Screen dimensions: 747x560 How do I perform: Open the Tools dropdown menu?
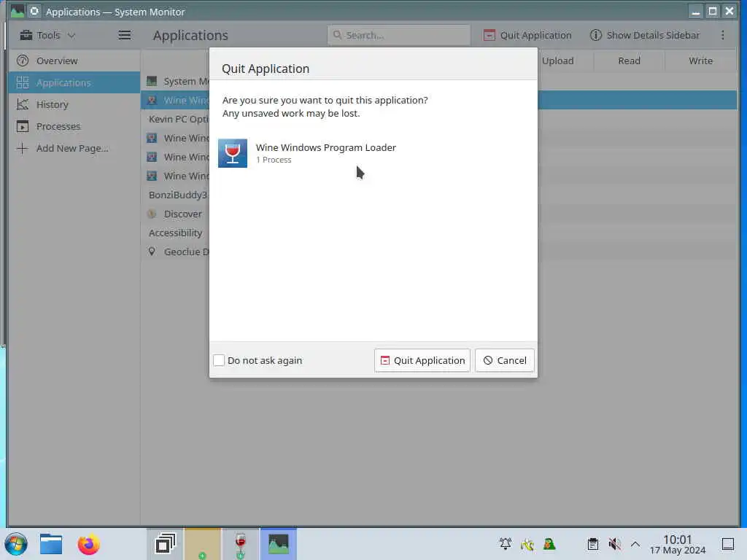click(x=47, y=35)
